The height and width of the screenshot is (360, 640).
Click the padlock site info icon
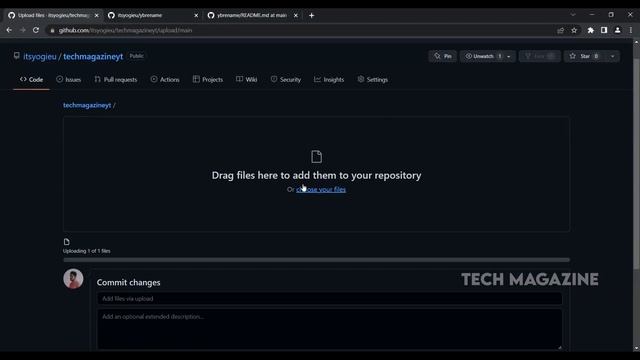[x=52, y=30]
